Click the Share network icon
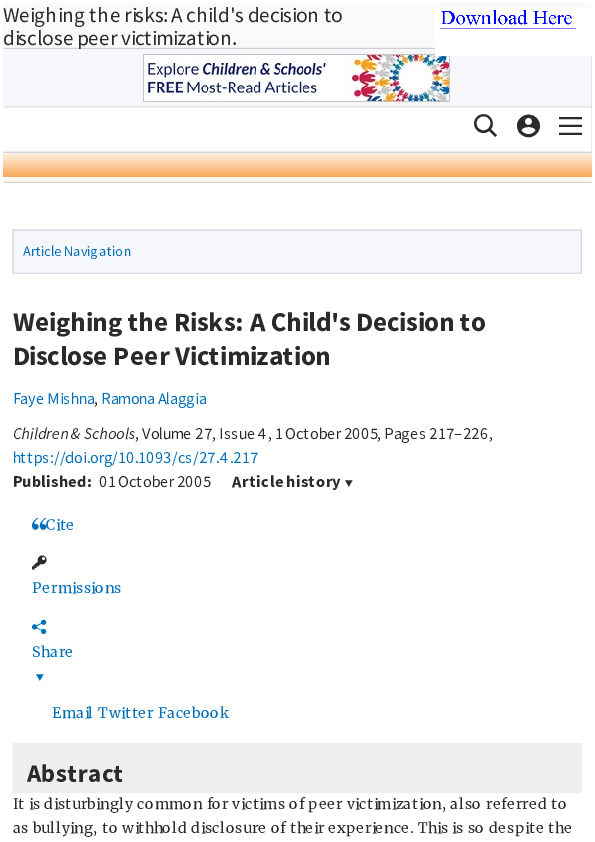The image size is (595, 842). [39, 626]
